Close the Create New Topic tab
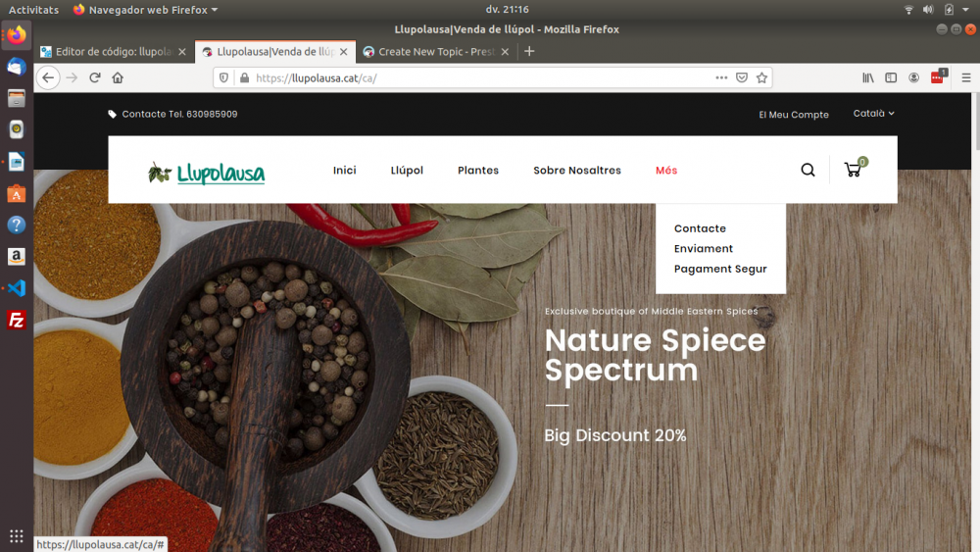This screenshot has height=552, width=980. (505, 52)
